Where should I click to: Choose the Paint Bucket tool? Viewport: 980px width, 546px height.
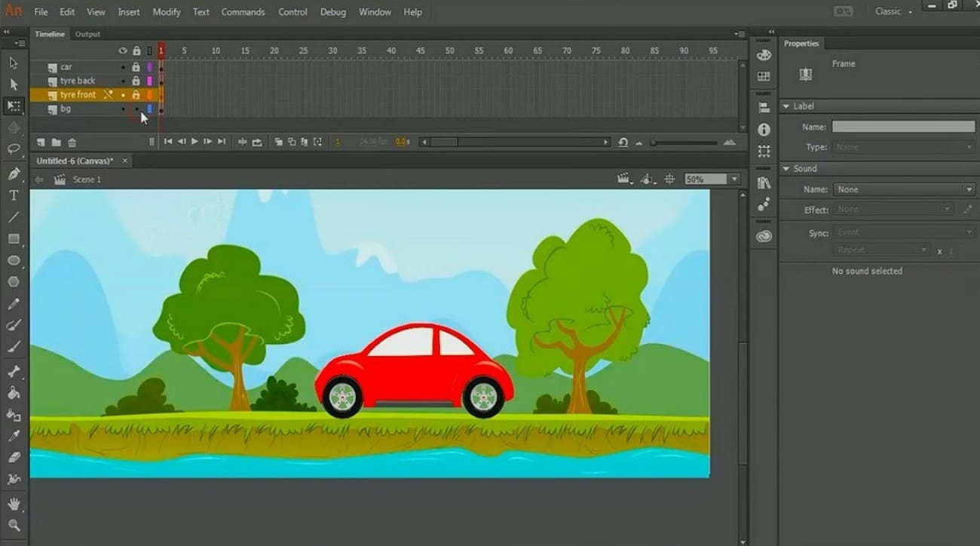[x=13, y=391]
